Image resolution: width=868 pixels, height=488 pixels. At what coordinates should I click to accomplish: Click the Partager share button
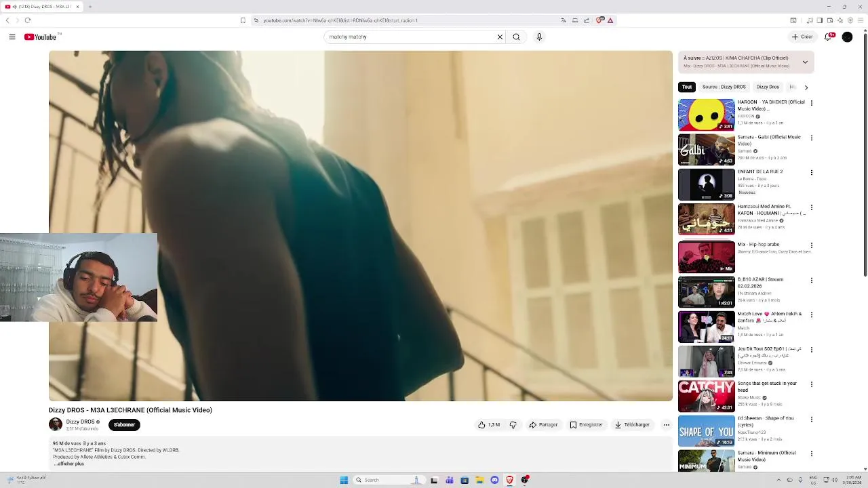pos(543,425)
